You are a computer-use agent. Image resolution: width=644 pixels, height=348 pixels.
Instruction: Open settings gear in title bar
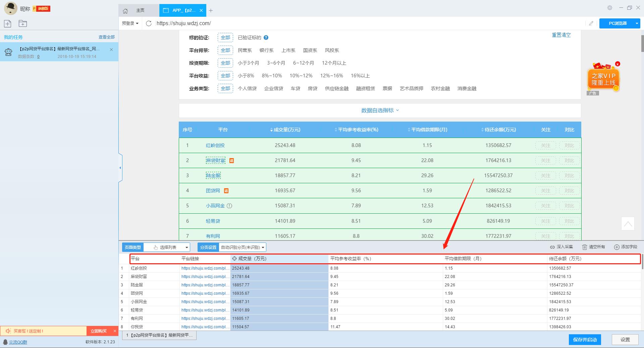click(x=610, y=8)
